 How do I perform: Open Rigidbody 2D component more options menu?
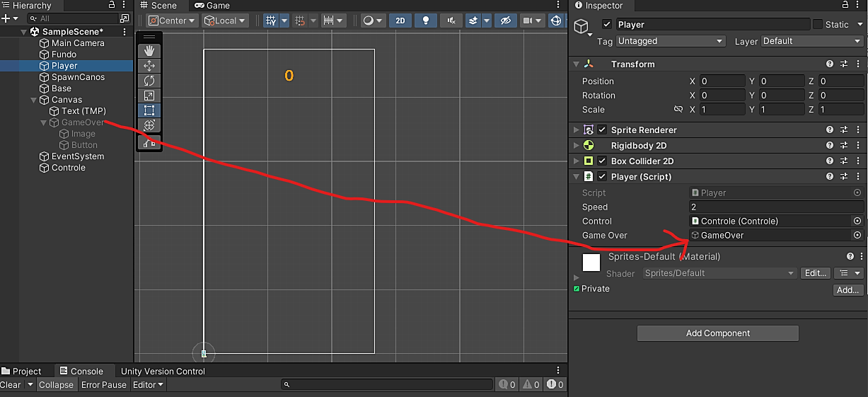click(858, 146)
